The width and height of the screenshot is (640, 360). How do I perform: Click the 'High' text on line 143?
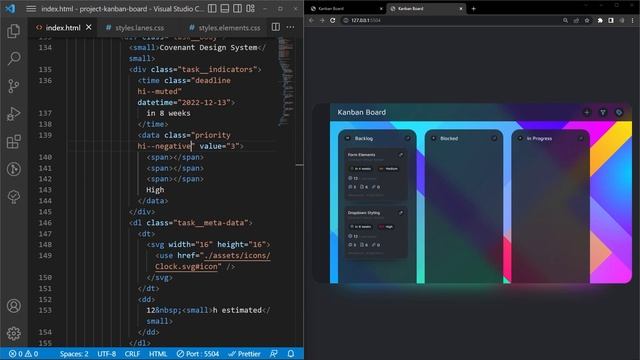coord(155,190)
